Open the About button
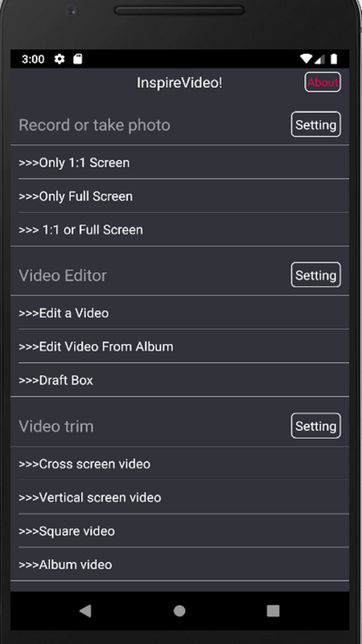362x644 pixels. coord(323,82)
